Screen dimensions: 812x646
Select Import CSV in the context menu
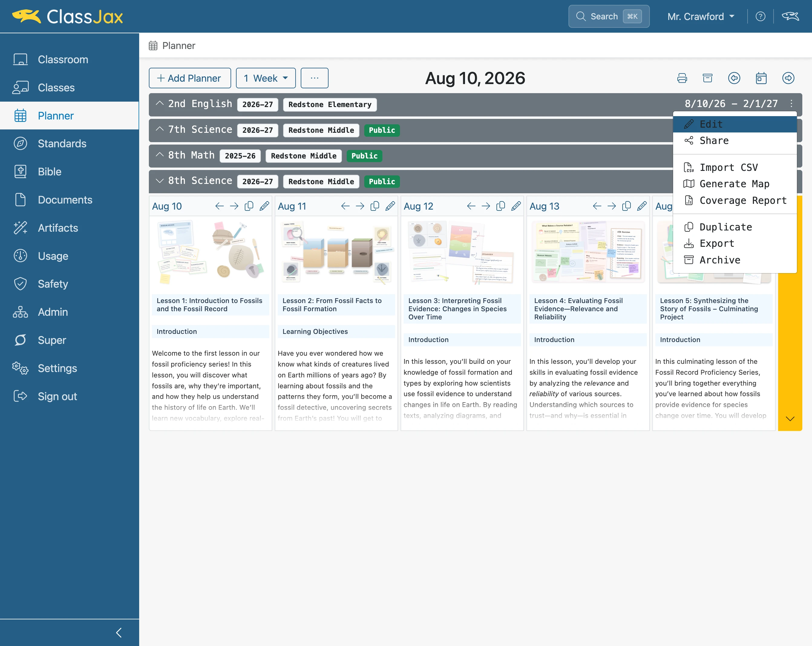(x=735, y=168)
